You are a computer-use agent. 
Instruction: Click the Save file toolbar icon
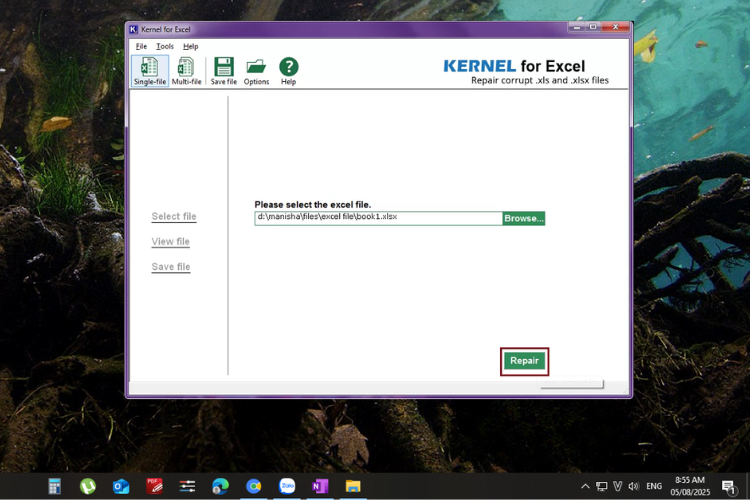point(223,71)
